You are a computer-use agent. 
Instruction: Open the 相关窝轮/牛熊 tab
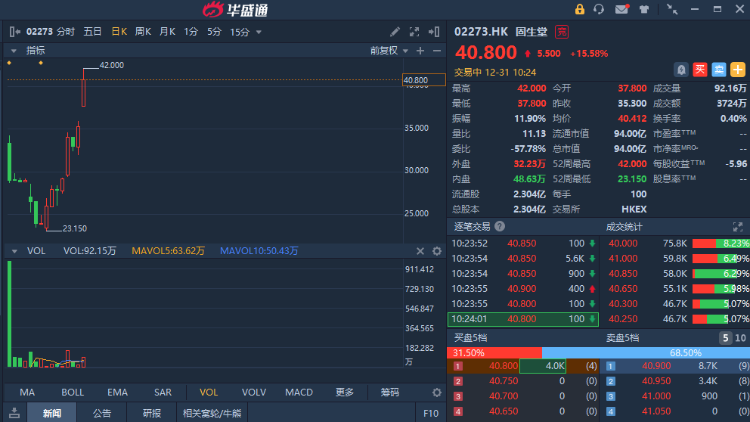212,413
